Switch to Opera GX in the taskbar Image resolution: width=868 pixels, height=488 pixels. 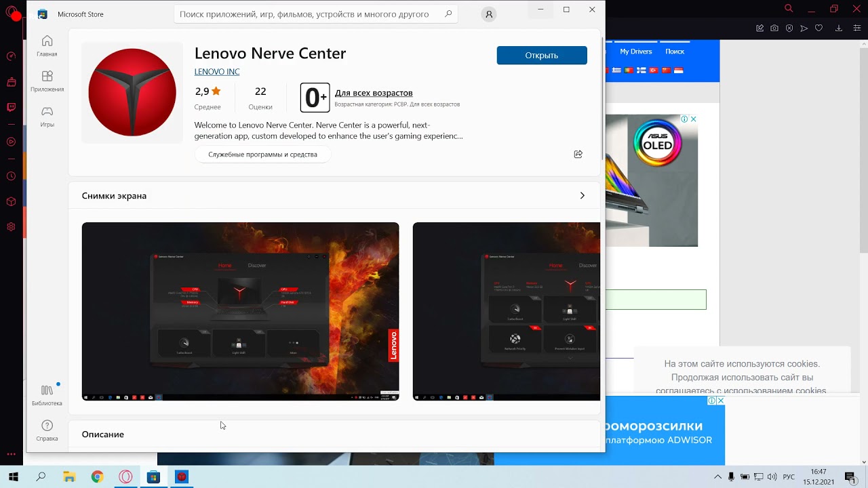(125, 477)
